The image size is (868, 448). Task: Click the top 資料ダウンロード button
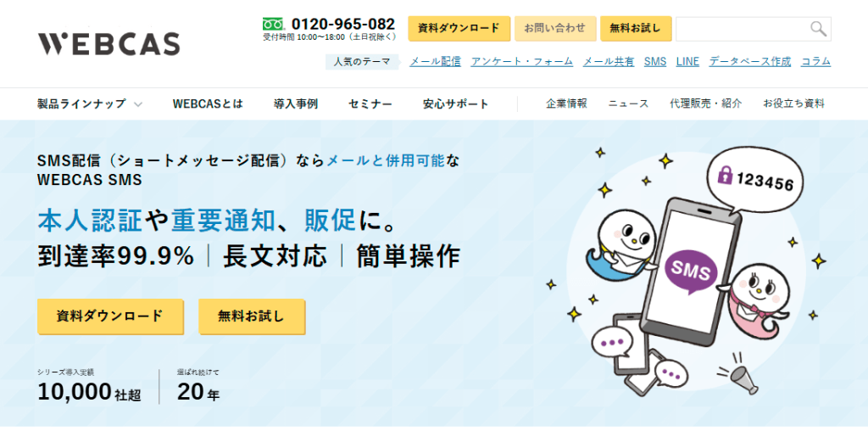459,28
